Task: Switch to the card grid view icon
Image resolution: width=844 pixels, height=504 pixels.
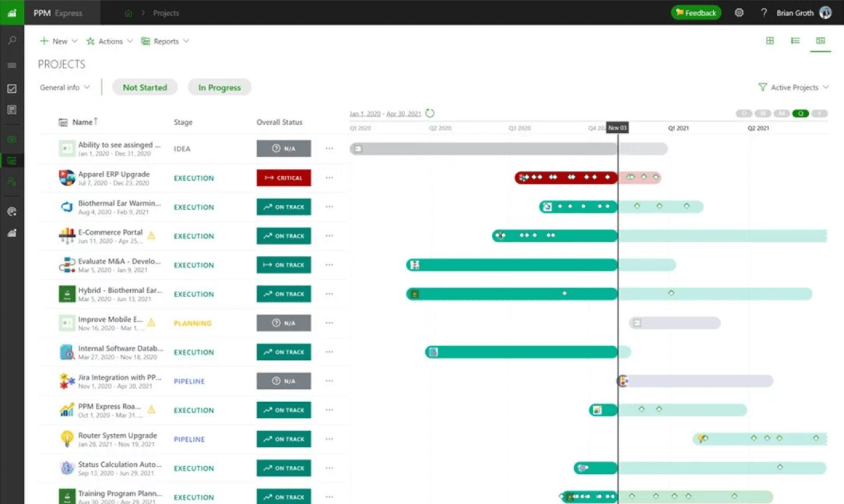Action: [770, 41]
